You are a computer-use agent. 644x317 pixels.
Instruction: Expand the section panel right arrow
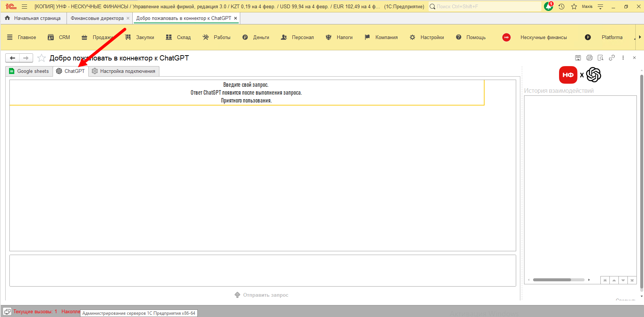point(639,37)
